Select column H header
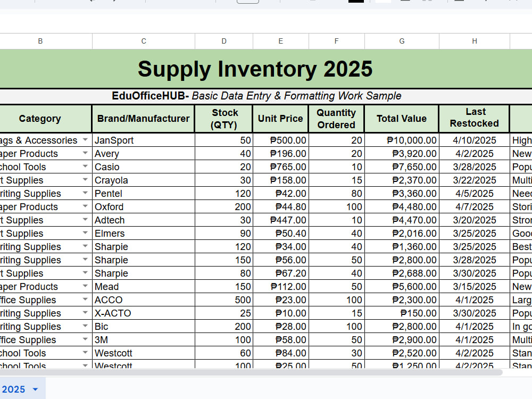The width and height of the screenshot is (532, 399). (x=475, y=41)
